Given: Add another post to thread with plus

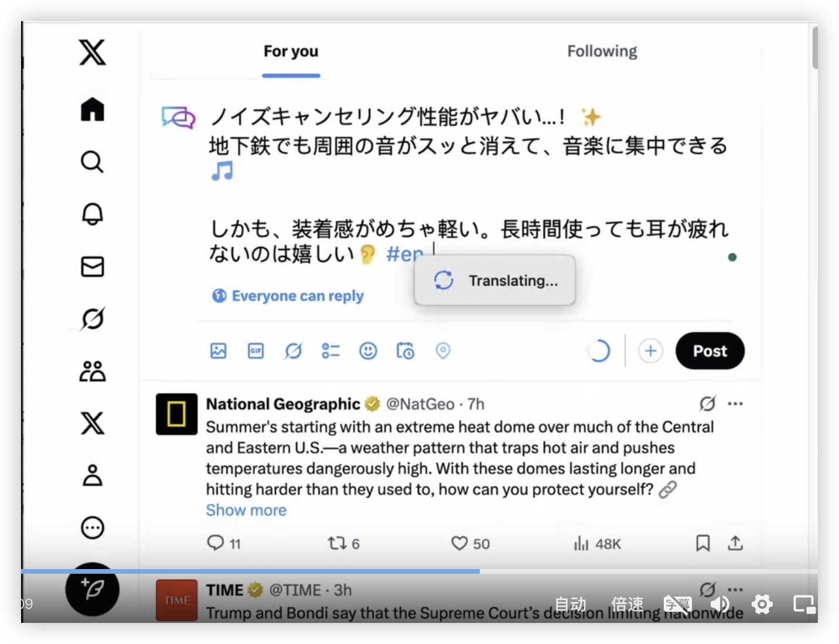Looking at the screenshot, I should point(650,351).
